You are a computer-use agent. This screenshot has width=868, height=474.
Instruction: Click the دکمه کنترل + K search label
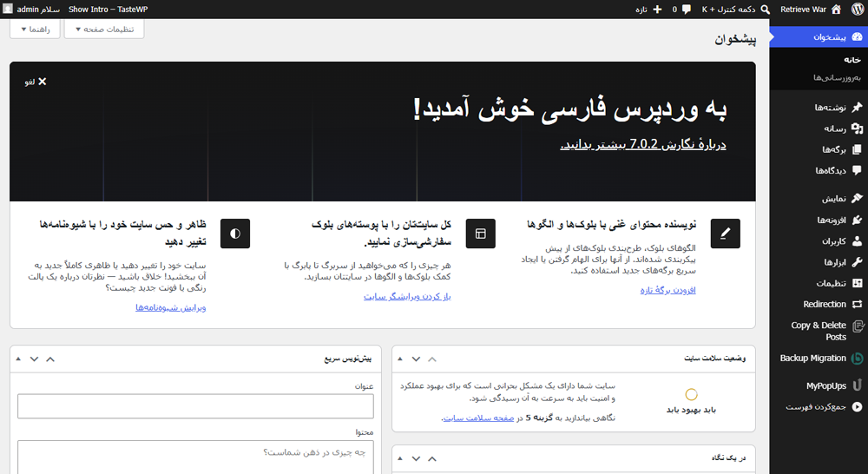[x=728, y=10]
